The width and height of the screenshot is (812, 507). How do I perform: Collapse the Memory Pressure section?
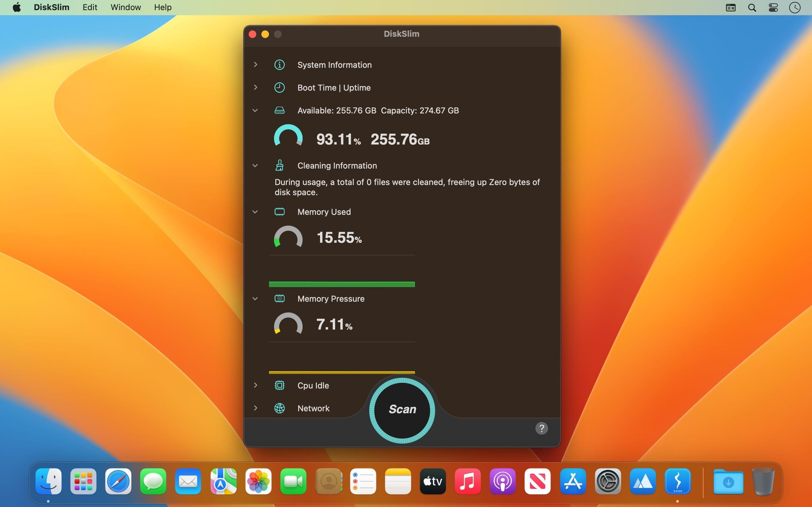tap(255, 298)
